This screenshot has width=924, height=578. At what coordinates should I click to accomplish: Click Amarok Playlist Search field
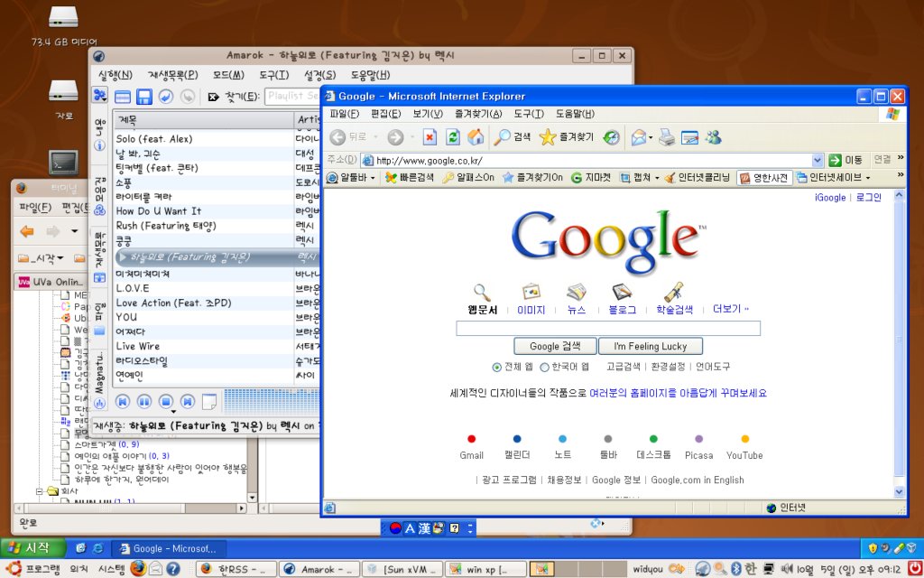click(292, 96)
